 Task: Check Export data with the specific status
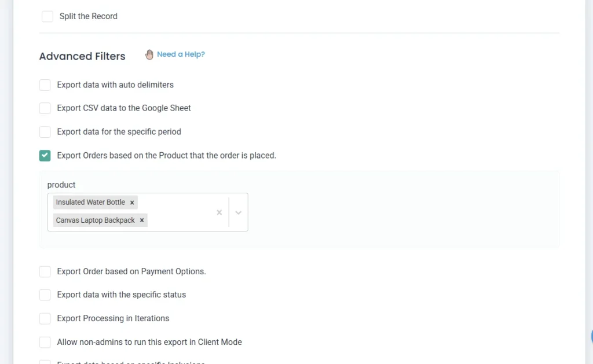click(x=45, y=295)
